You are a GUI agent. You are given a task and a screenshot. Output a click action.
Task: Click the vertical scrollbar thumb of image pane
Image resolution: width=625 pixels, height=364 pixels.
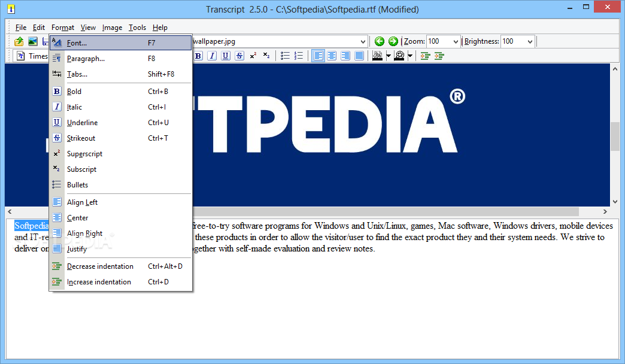coord(615,136)
